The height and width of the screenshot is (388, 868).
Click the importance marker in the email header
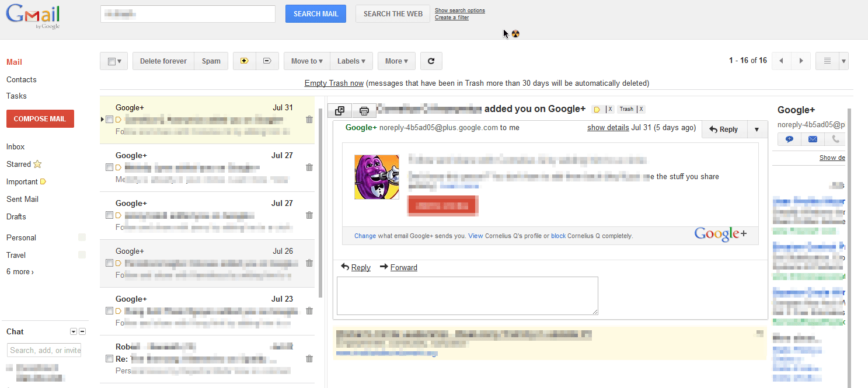point(597,110)
